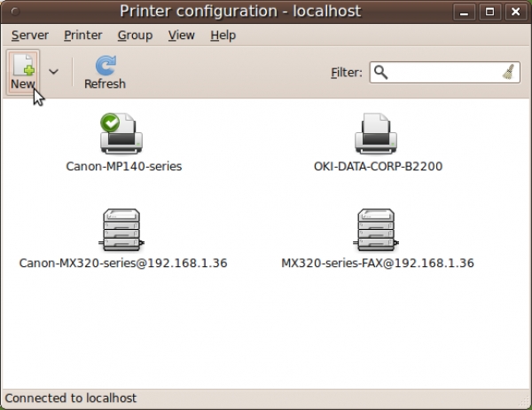
Task: Maximize the Printer configuration window
Action: [489, 12]
